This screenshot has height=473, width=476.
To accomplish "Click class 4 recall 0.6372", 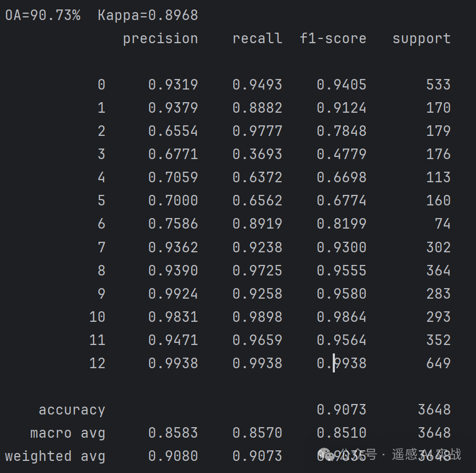I will tap(257, 178).
